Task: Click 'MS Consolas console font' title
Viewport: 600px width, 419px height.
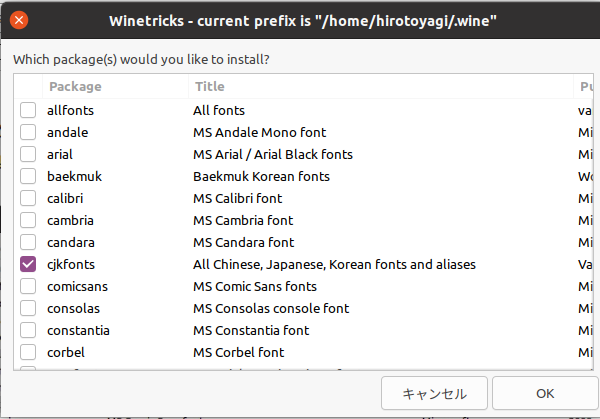Action: (x=271, y=308)
